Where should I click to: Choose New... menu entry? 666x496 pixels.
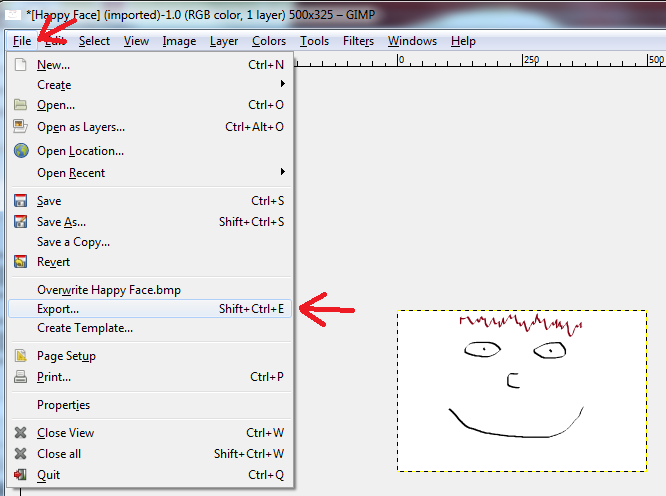[x=150, y=65]
